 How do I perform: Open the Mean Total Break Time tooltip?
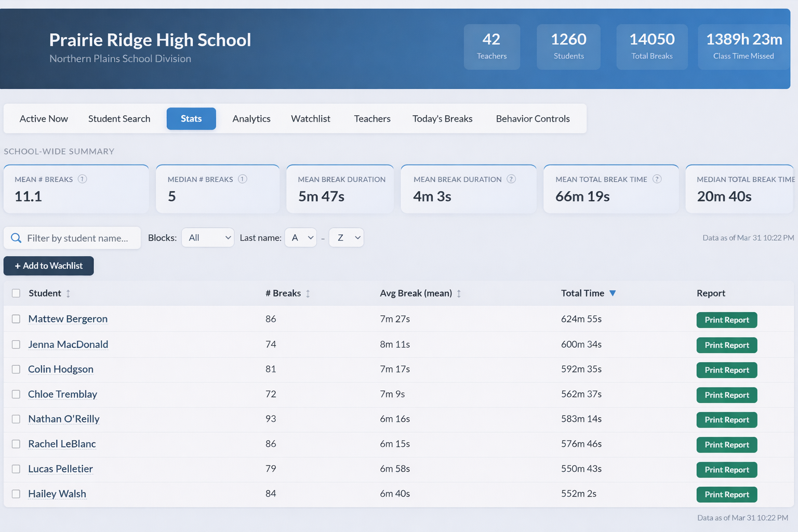[658, 179]
